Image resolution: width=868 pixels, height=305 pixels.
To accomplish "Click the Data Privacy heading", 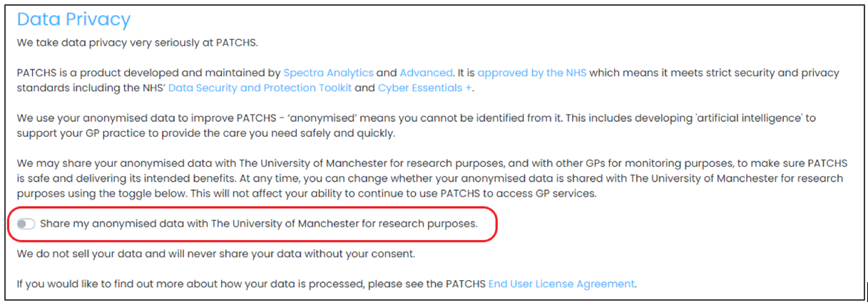I will [74, 19].
